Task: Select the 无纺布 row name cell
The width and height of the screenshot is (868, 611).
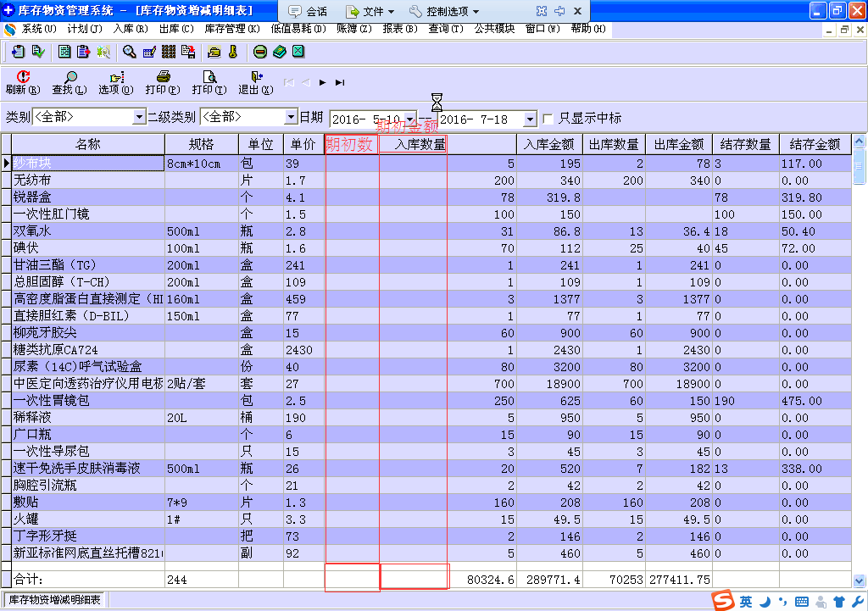Action: 88,181
